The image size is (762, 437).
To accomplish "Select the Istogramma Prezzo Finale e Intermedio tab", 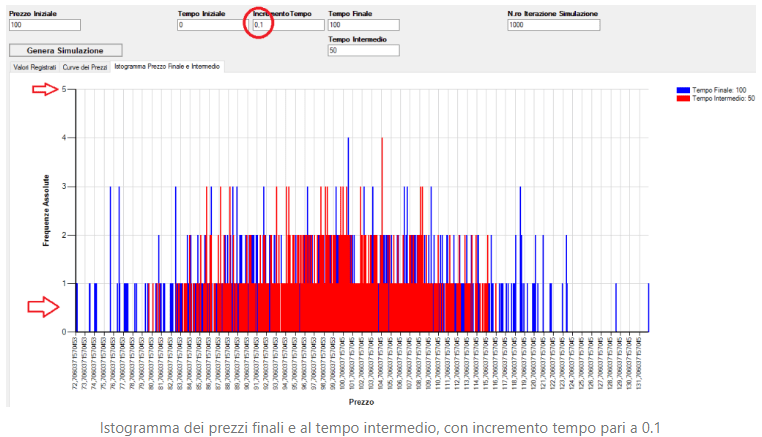I will click(167, 66).
